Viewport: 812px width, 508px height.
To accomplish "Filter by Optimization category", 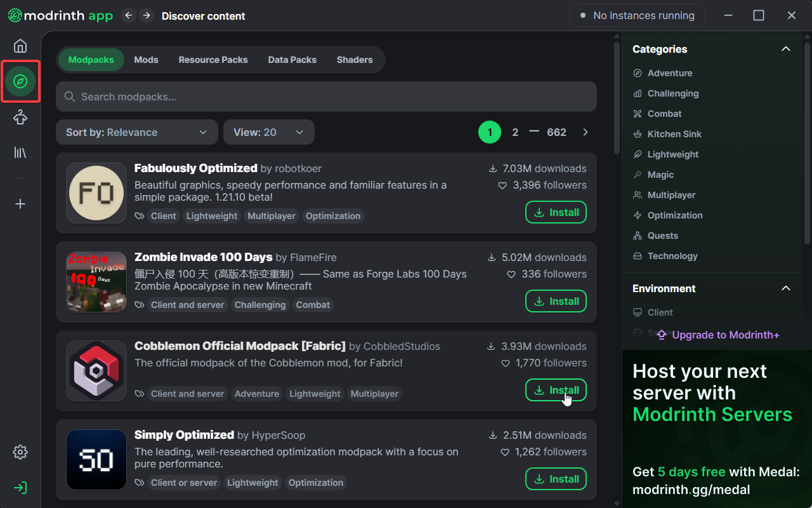I will [x=667, y=215].
